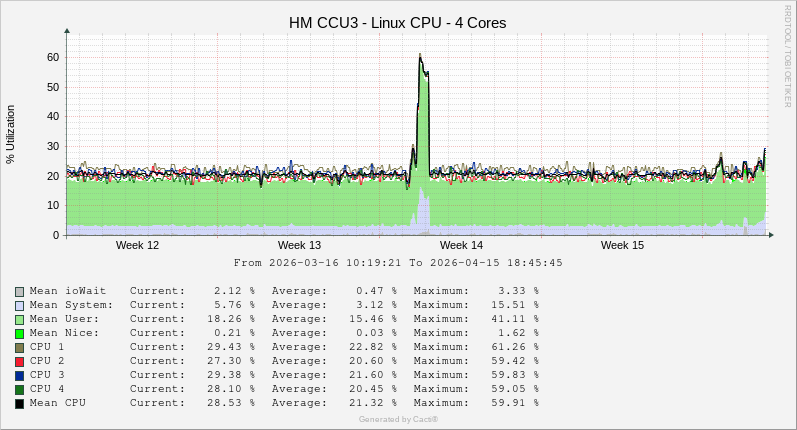Click the Week 14 axis label

pos(461,245)
